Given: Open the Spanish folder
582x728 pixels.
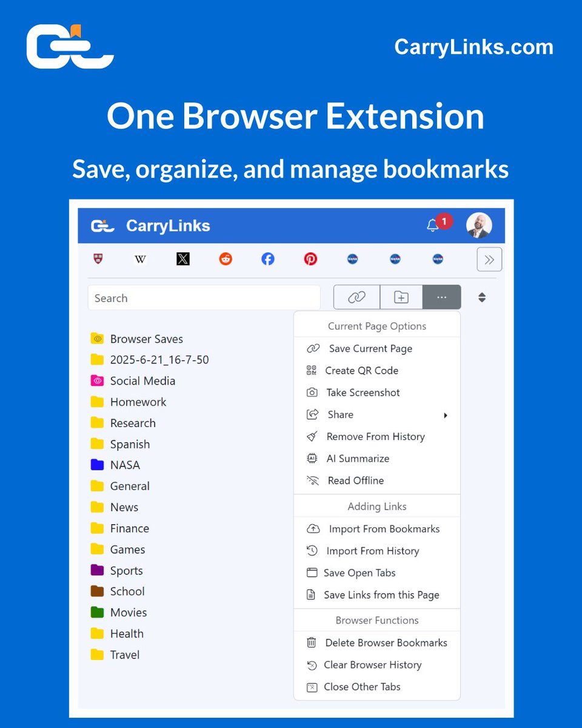Looking at the screenshot, I should pos(120,444).
